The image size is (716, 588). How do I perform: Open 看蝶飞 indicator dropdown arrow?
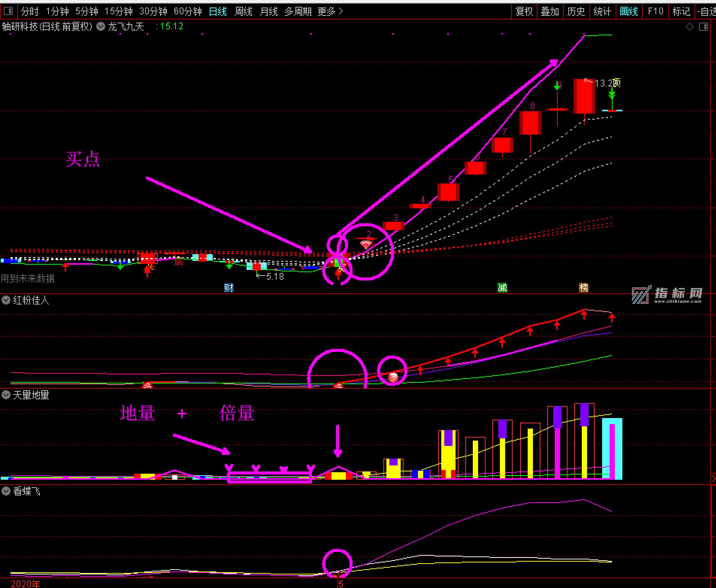[x=6, y=491]
